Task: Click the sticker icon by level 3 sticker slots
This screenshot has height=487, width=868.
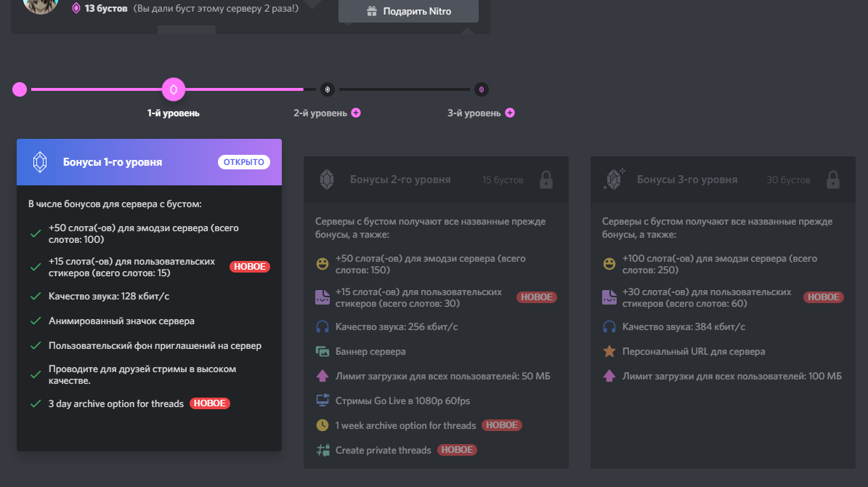Action: click(609, 297)
